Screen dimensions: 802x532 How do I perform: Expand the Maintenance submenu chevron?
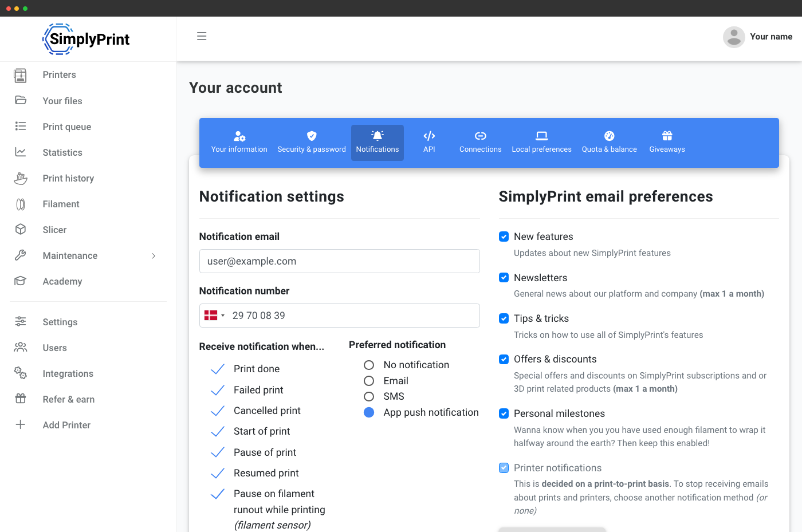pos(154,255)
